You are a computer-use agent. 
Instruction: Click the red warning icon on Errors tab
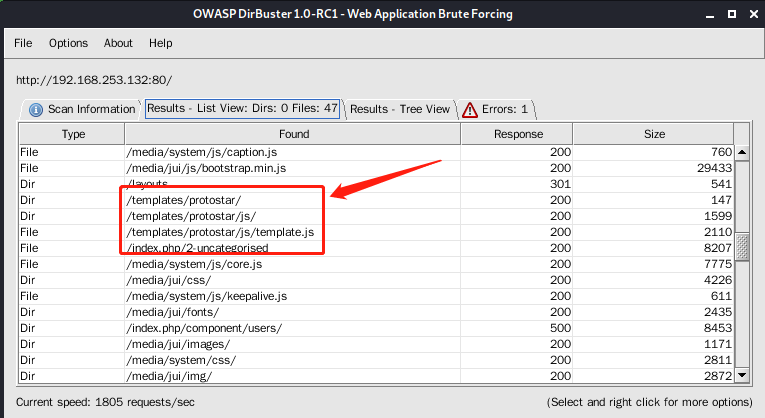coord(470,110)
